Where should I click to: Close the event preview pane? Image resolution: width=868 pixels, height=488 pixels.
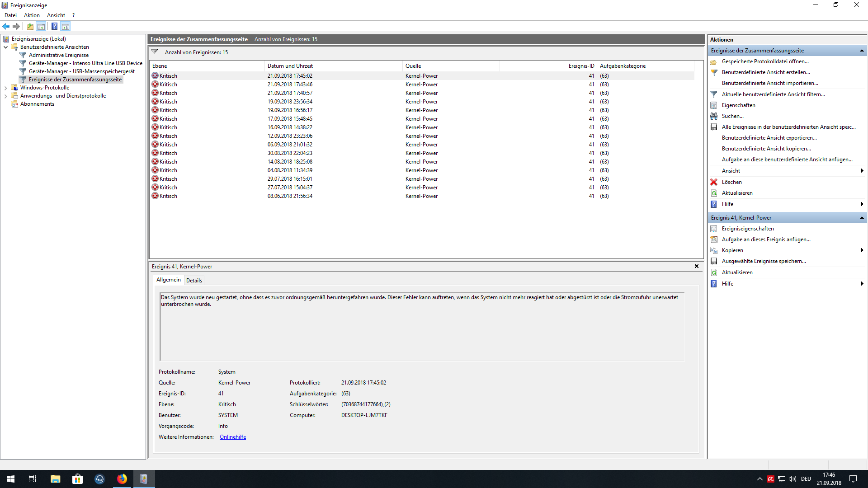697,267
